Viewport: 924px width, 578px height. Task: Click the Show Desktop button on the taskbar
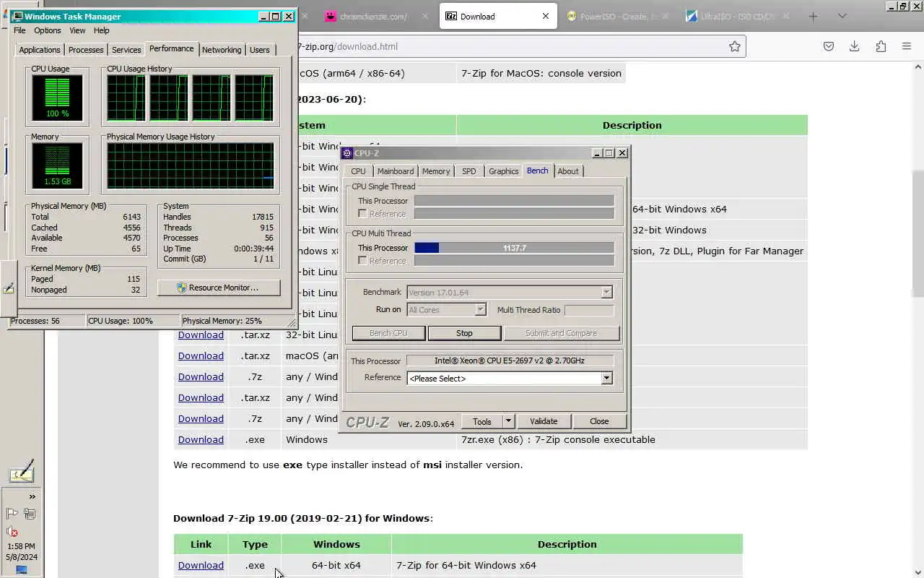pos(21,571)
